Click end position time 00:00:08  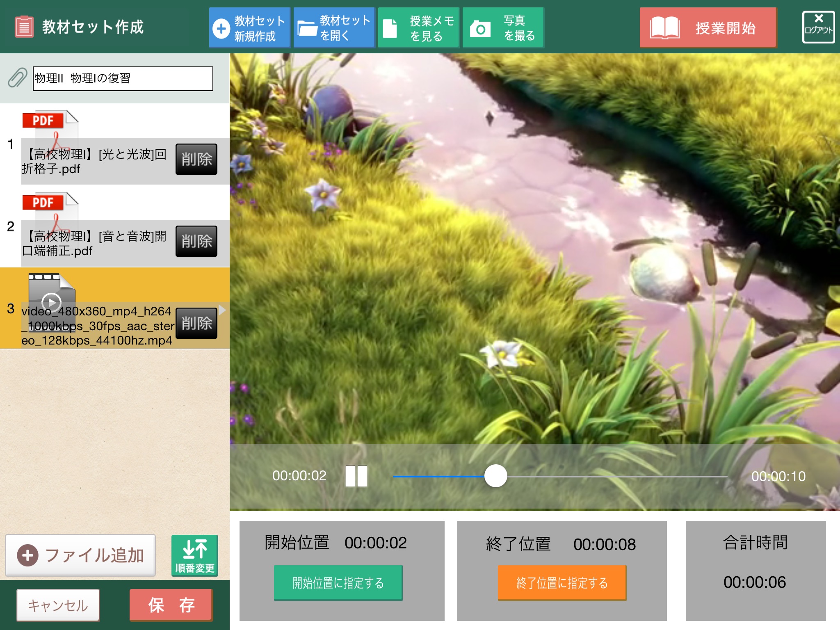tap(605, 545)
